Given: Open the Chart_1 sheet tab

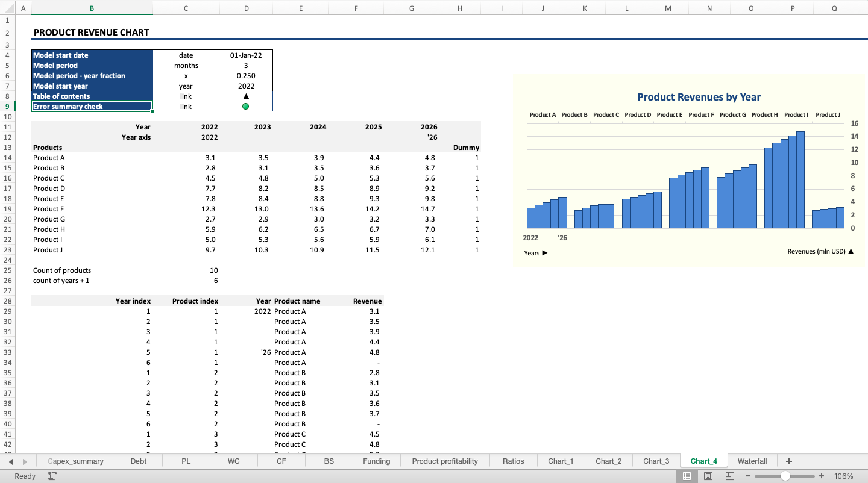Looking at the screenshot, I should (x=561, y=461).
